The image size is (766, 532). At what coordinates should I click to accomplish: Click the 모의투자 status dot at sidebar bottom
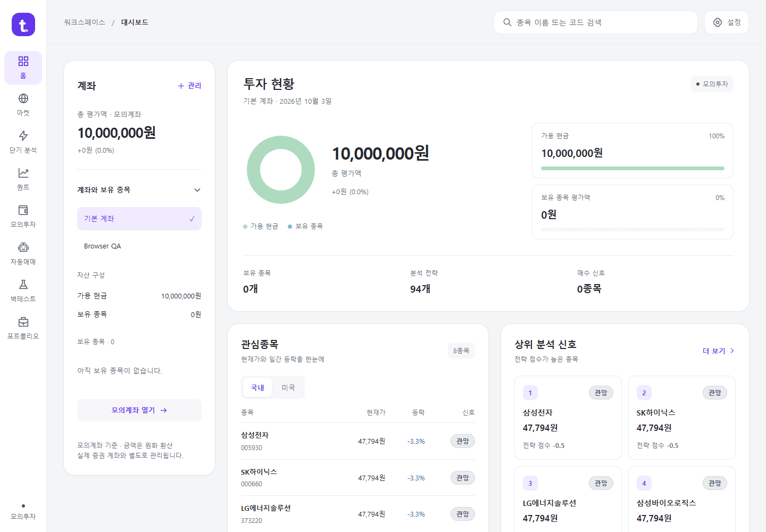(x=23, y=506)
